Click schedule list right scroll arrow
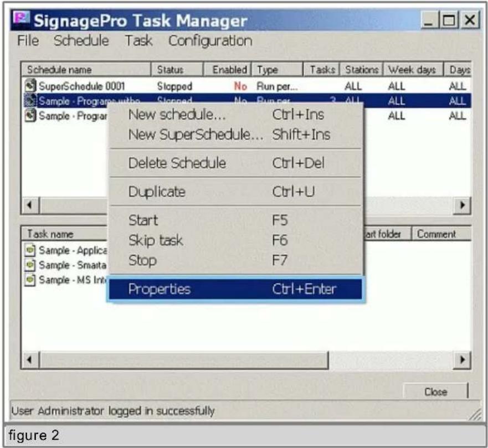 (x=462, y=205)
